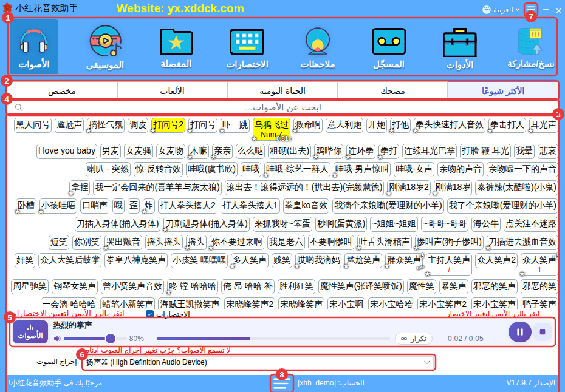The height and width of the screenshot is (392, 565).
Task: Click the 热烈的掌声 track title
Action: [72, 325]
